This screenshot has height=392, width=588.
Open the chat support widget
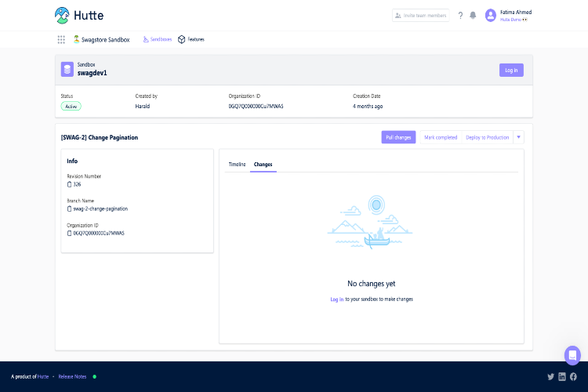click(572, 355)
